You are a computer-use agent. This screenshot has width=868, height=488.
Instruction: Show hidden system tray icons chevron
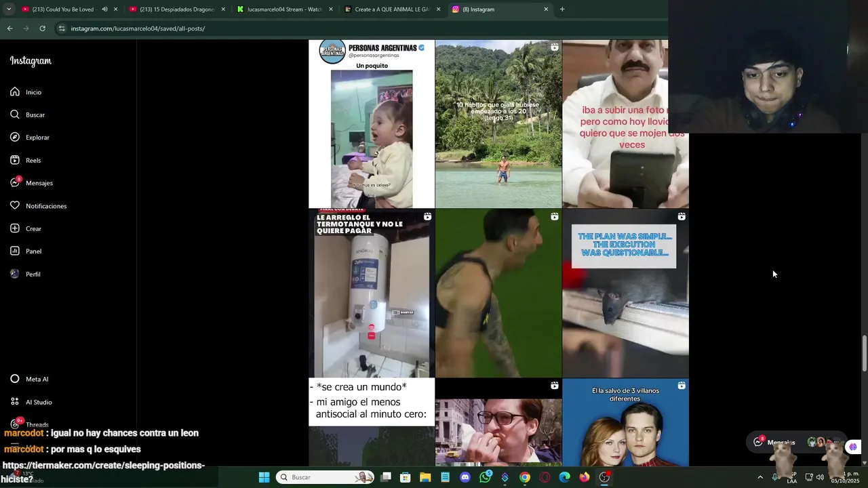(x=760, y=477)
